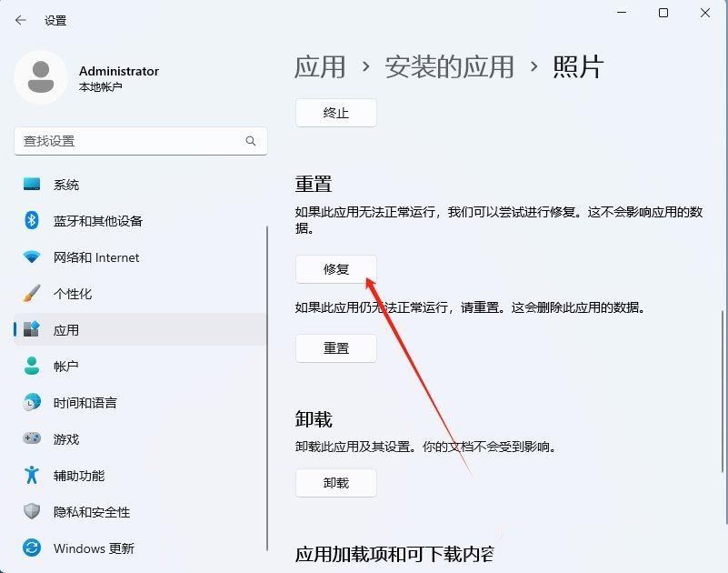Go to 安装的应用 breadcrumb link
Viewport: 728px width, 573px height.
pyautogui.click(x=449, y=66)
